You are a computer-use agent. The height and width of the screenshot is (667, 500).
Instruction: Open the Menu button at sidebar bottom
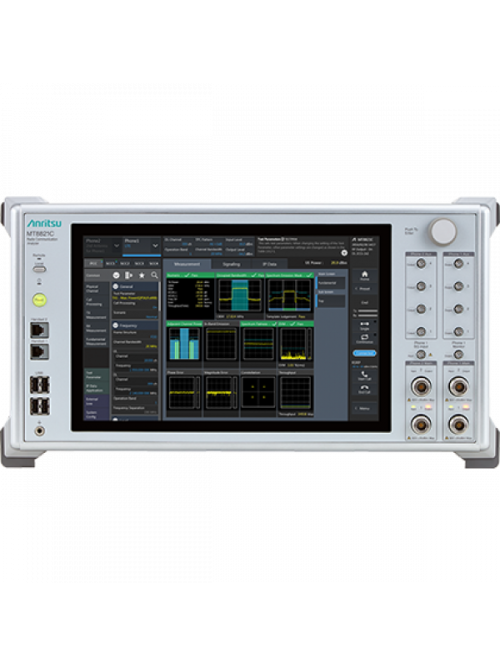pyautogui.click(x=364, y=408)
